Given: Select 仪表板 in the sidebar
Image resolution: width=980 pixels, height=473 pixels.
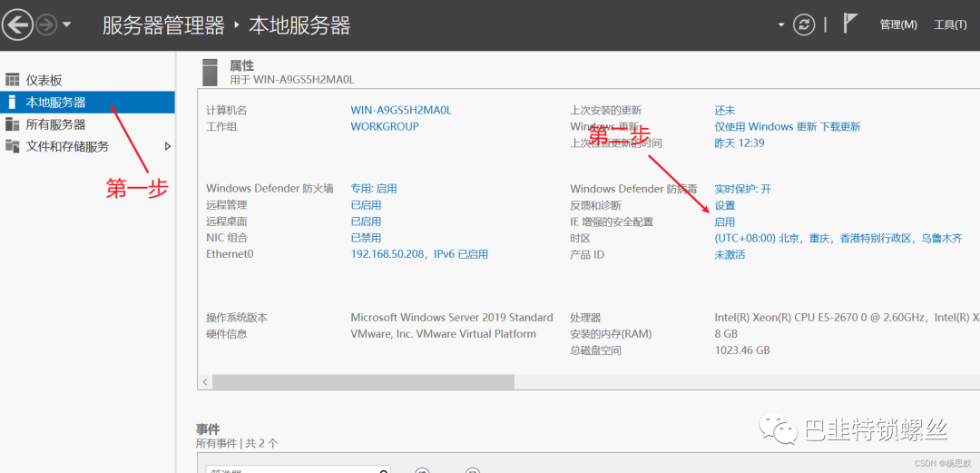Looking at the screenshot, I should pos(87,80).
